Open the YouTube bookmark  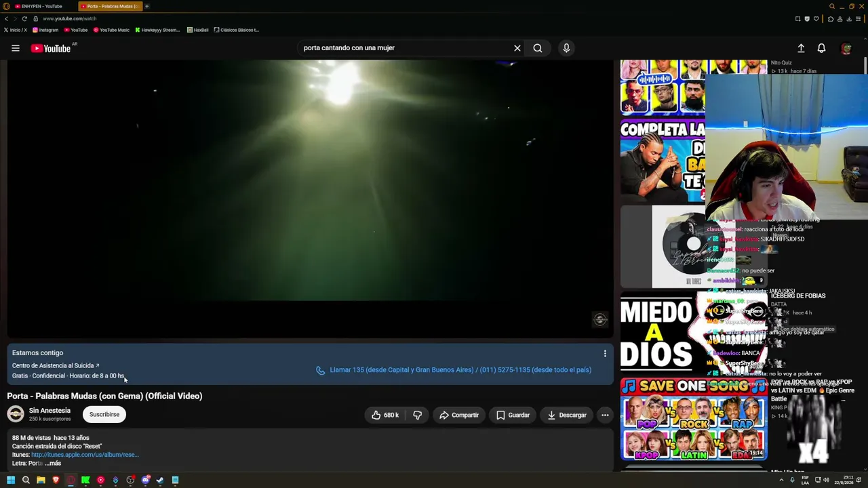click(x=75, y=30)
